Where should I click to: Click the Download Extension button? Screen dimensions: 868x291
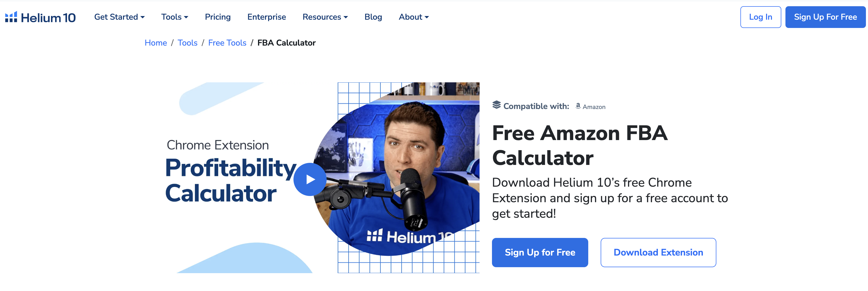(658, 252)
